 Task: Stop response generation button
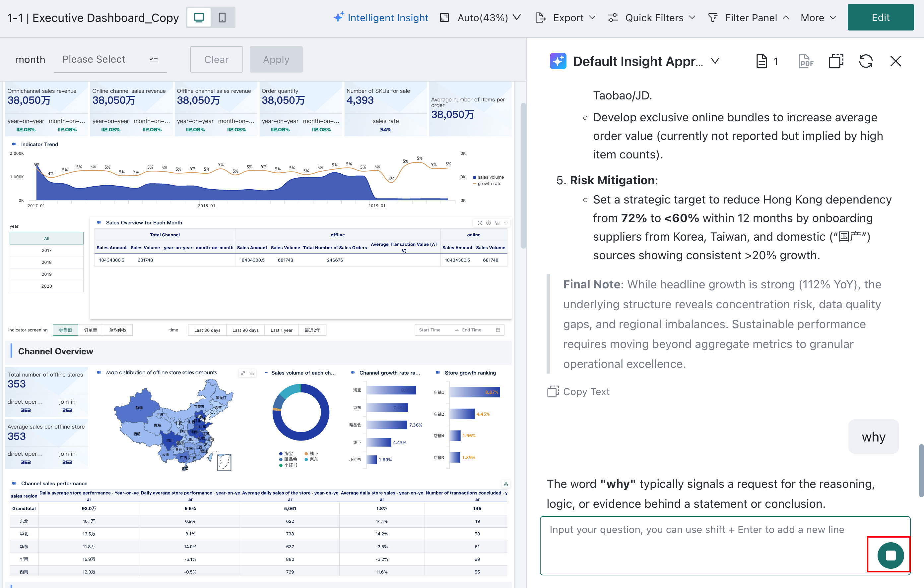pos(890,555)
